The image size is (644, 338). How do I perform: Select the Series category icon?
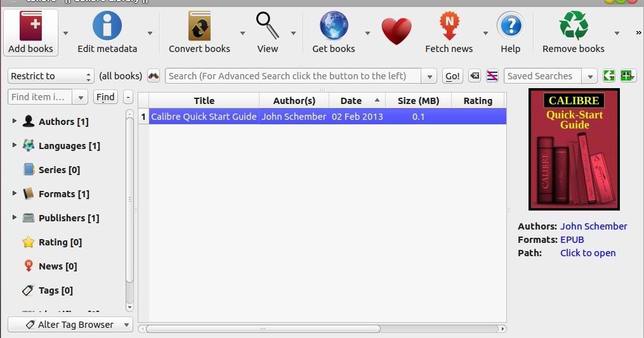pos(29,169)
